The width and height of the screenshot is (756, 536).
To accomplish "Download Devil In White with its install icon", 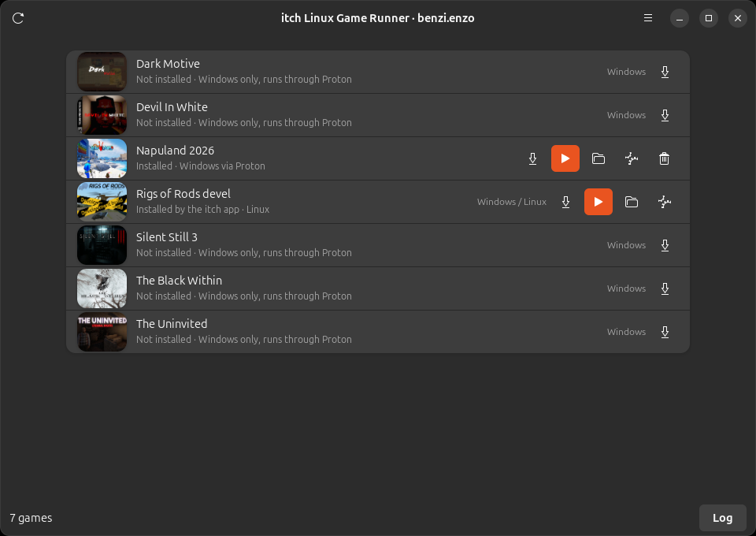I will [665, 115].
